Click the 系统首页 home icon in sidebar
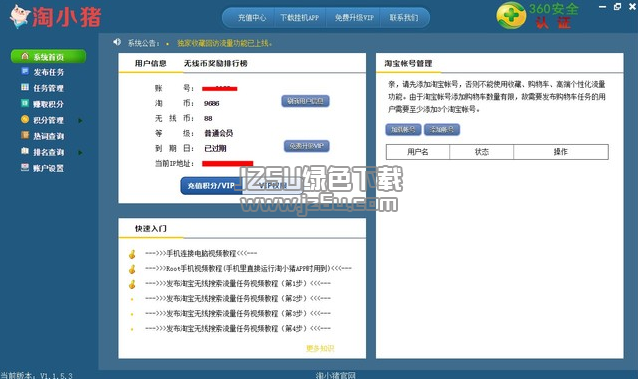Screen dimensions: 638x379 tap(25, 56)
